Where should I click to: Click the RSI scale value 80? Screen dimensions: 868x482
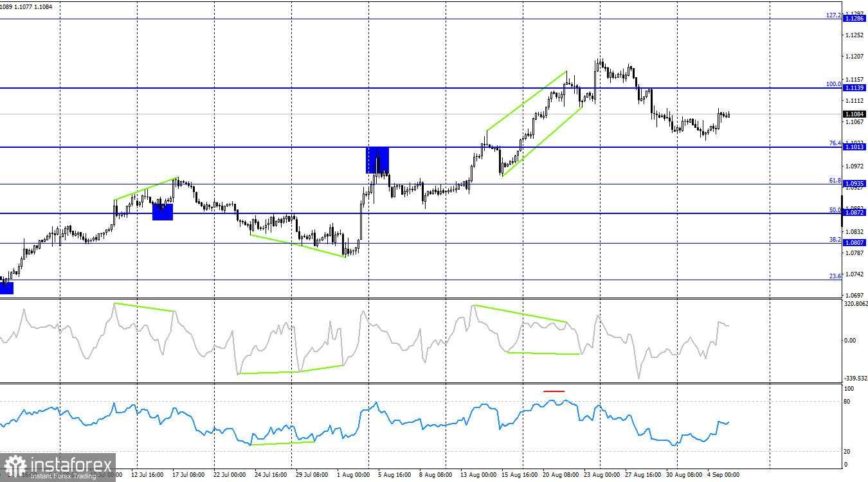pos(847,402)
